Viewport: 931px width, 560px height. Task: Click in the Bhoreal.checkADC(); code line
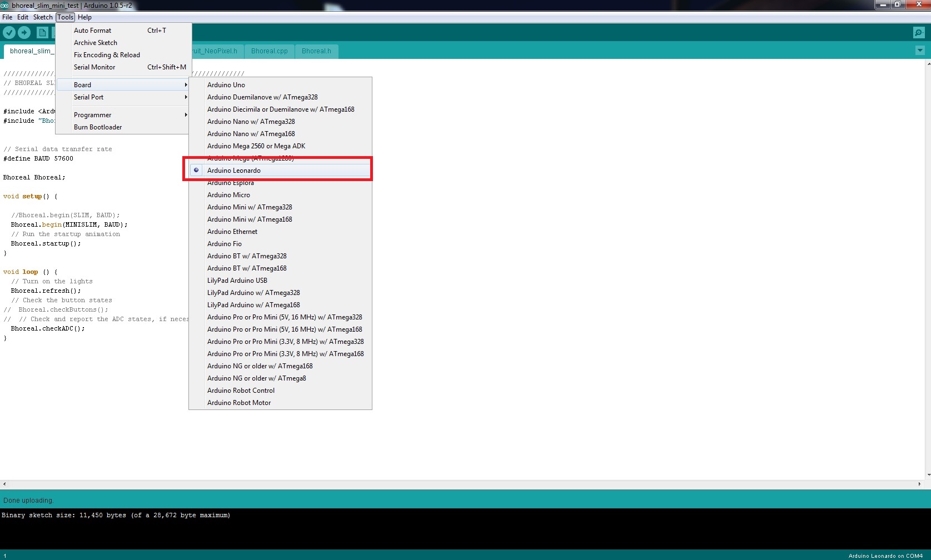point(48,328)
